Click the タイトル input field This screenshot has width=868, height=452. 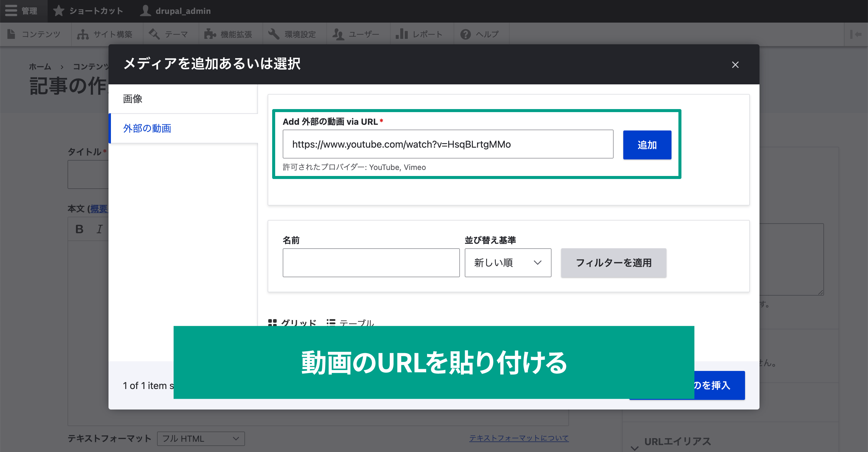click(x=88, y=174)
